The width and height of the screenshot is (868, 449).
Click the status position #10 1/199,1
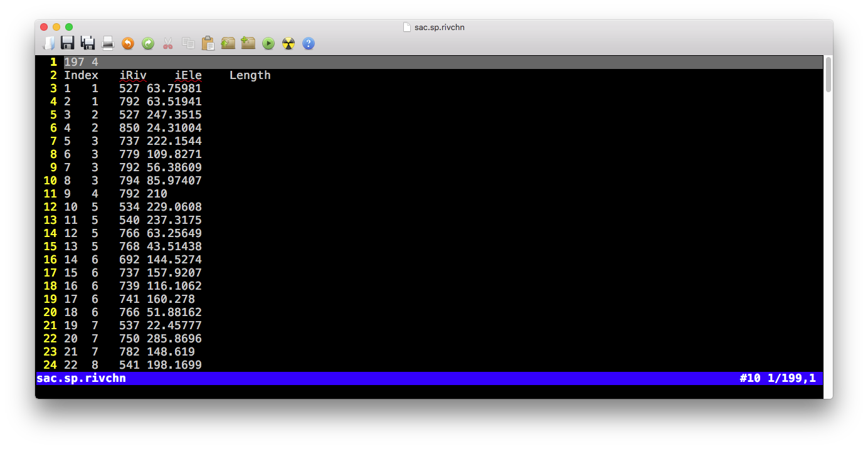coord(778,378)
